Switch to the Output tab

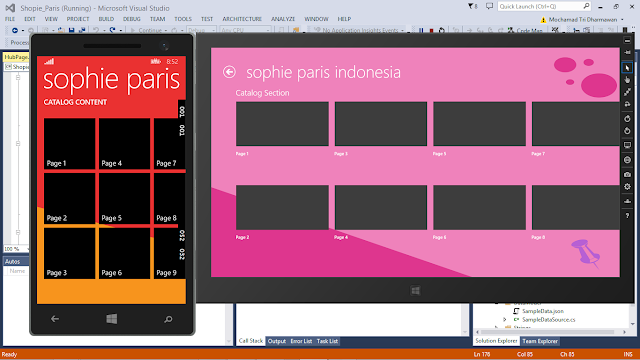point(277,341)
